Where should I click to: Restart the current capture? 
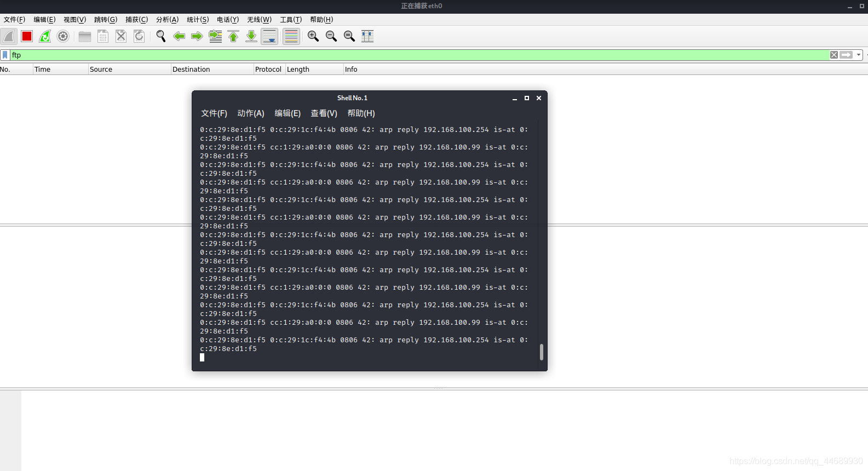point(45,36)
